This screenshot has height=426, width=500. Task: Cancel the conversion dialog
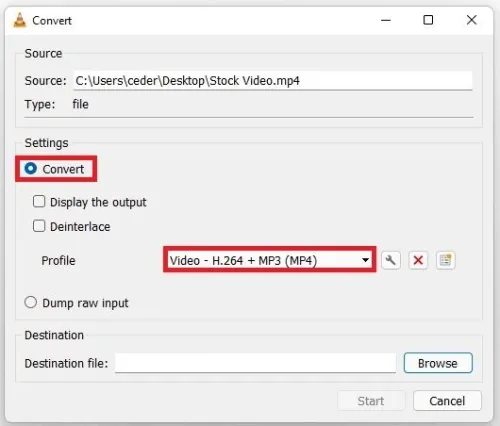pyautogui.click(x=447, y=401)
